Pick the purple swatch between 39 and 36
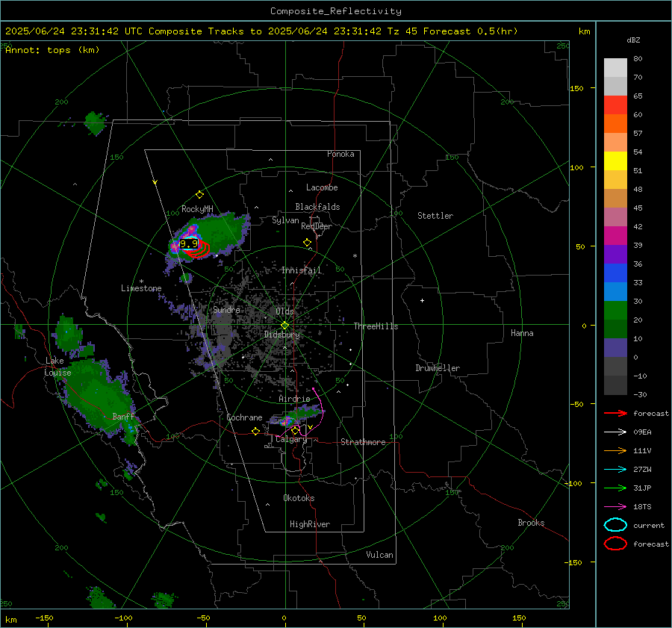 click(615, 255)
